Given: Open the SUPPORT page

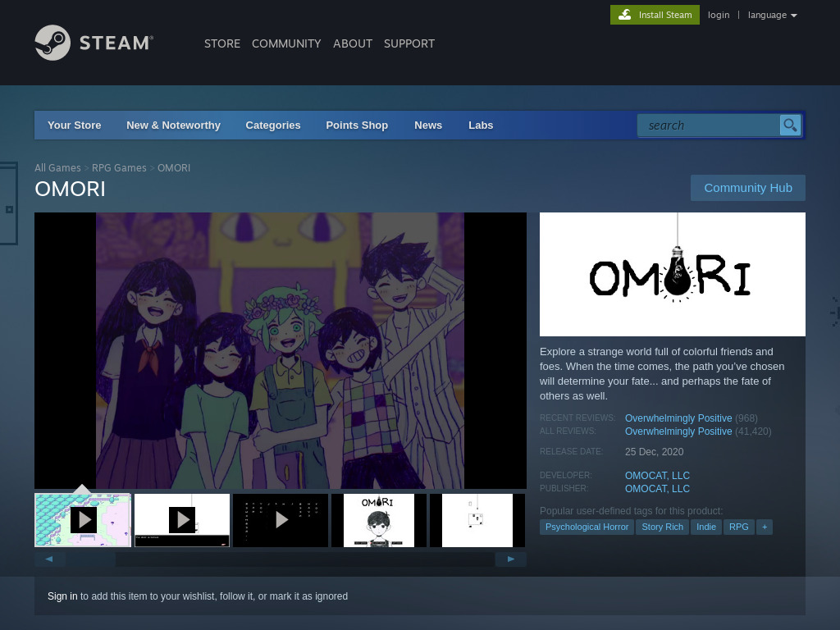Looking at the screenshot, I should coord(409,43).
